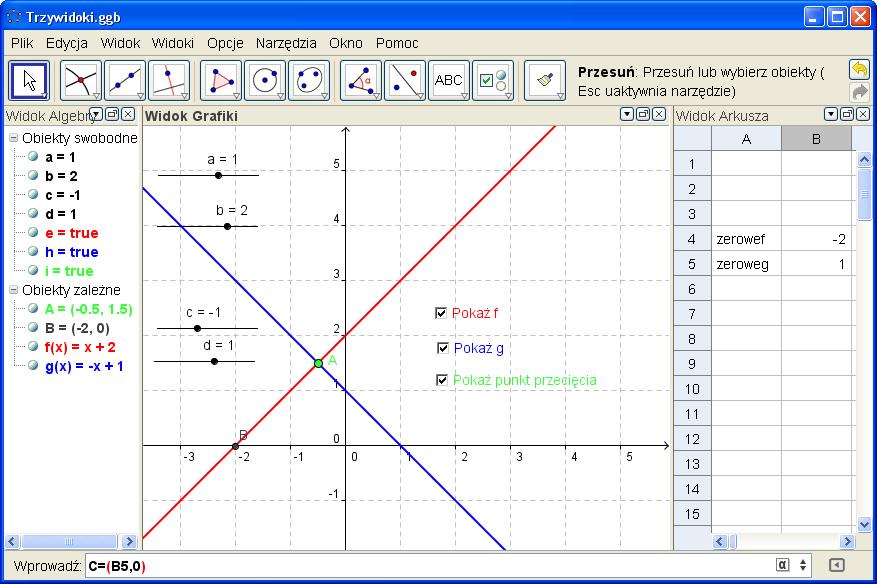Screen dimensions: 877x584
Task: Click cell containing zerowef
Action: [x=746, y=239]
